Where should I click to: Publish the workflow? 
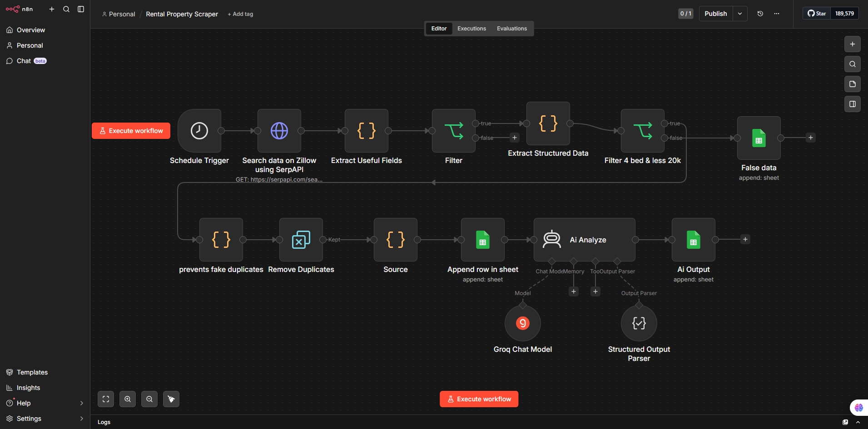click(x=716, y=14)
